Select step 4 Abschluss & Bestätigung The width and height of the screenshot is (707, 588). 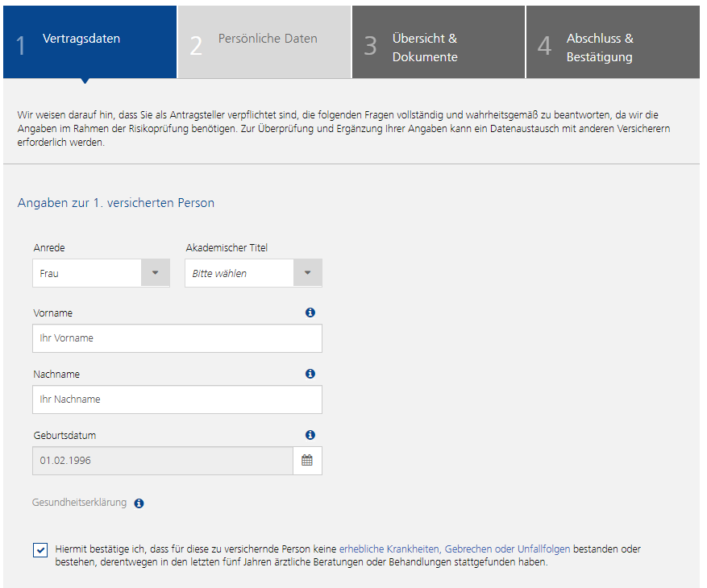point(613,42)
